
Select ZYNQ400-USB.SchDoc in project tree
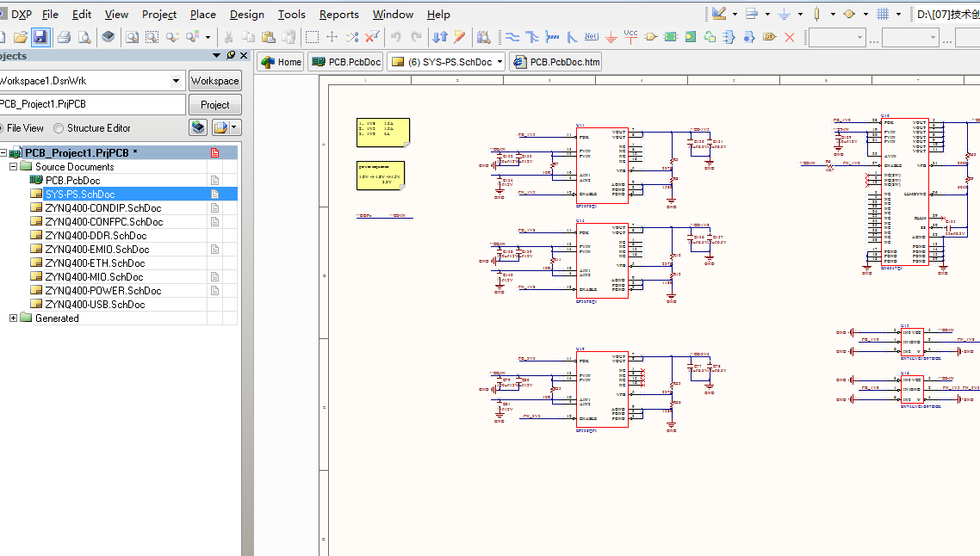coord(95,304)
